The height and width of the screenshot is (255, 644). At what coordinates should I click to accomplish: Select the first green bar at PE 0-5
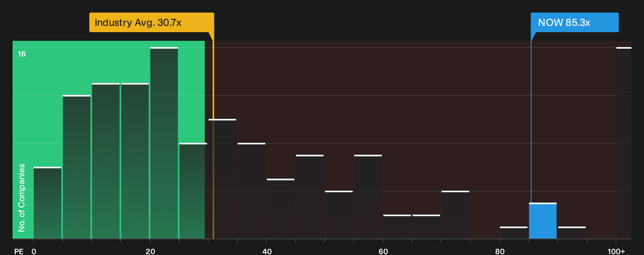pos(48,203)
